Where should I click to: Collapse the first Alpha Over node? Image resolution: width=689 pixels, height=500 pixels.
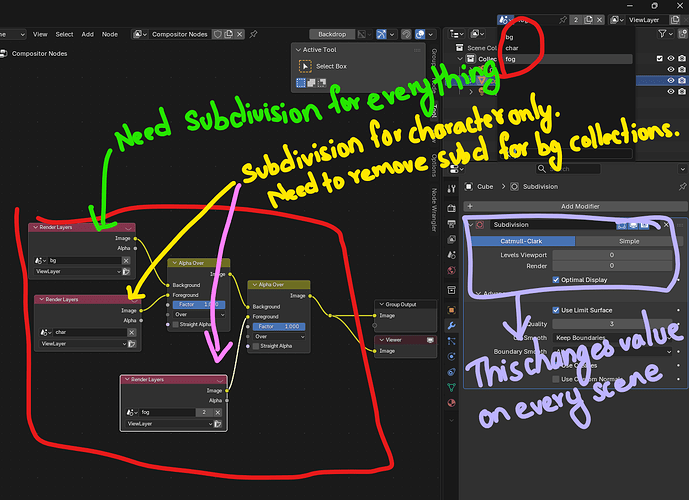pyautogui.click(x=174, y=263)
